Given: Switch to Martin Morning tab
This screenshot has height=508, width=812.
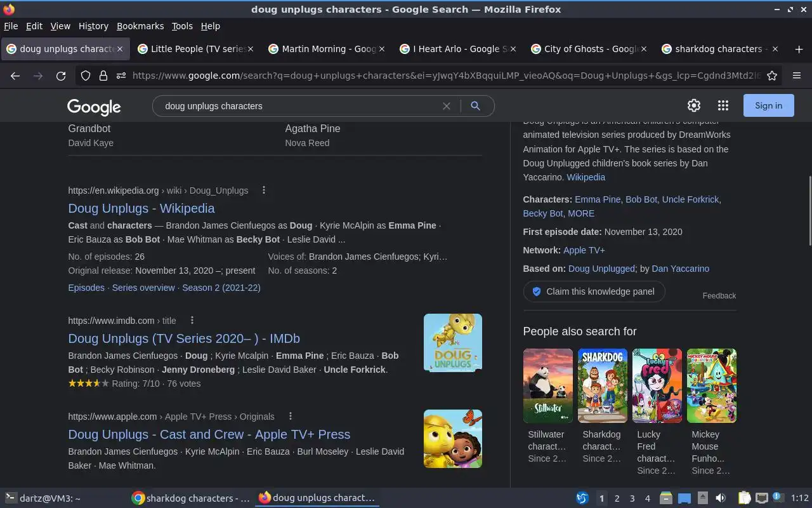Looking at the screenshot, I should [x=327, y=49].
